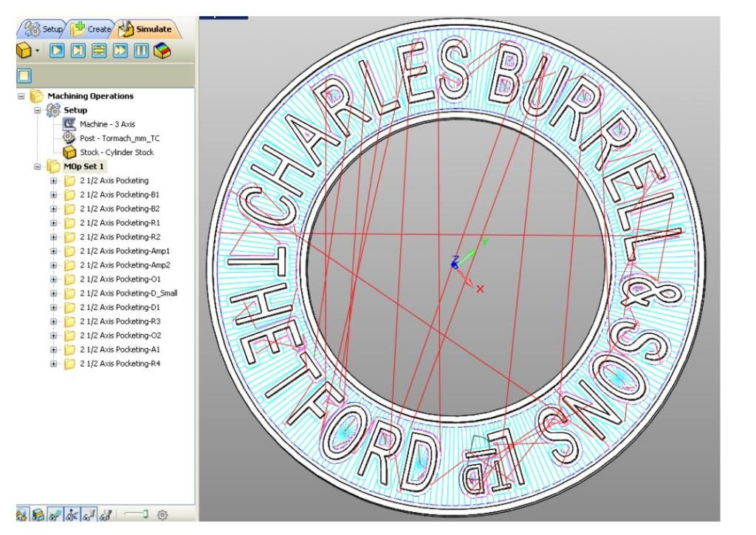Step the simulation to the next operation
The height and width of the screenshot is (535, 756).
[x=78, y=51]
